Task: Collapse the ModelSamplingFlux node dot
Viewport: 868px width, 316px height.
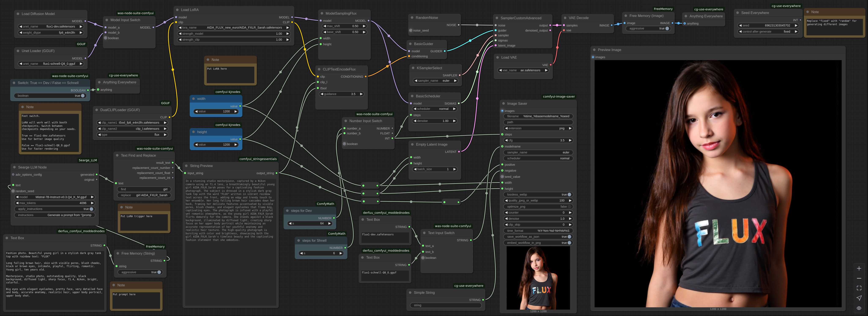Action: 322,14
